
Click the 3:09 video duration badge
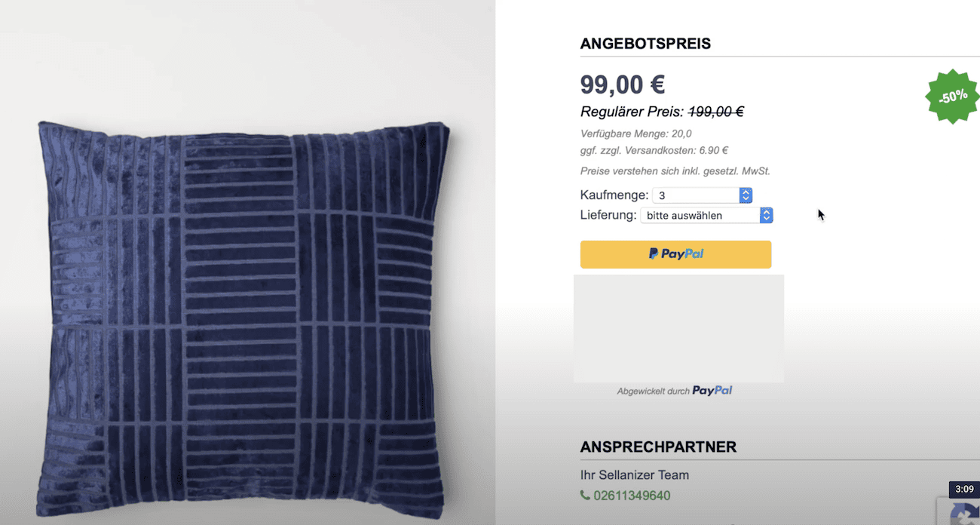click(x=964, y=489)
